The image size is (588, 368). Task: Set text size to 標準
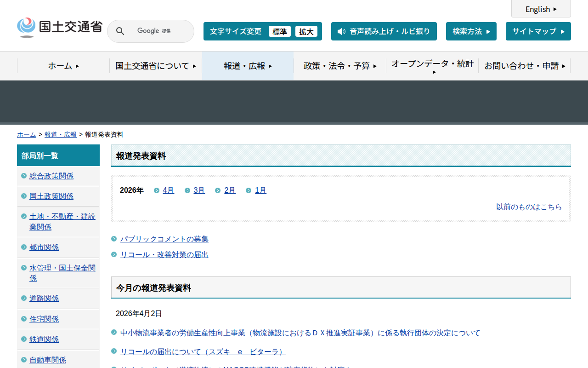(x=279, y=31)
